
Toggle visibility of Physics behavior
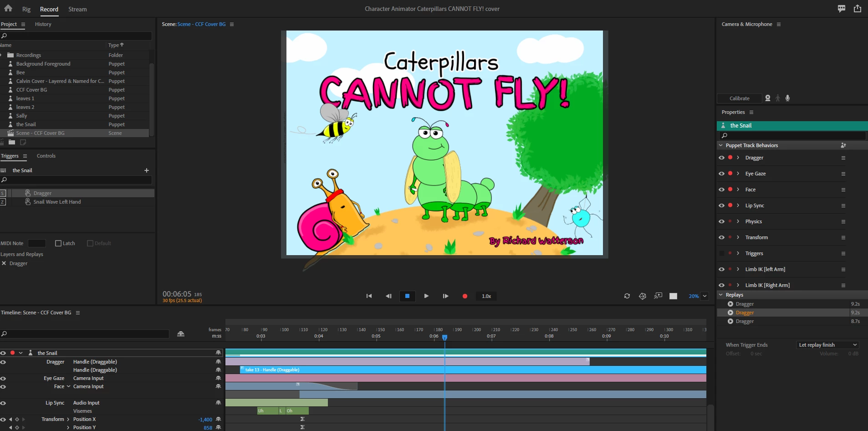[x=721, y=221]
